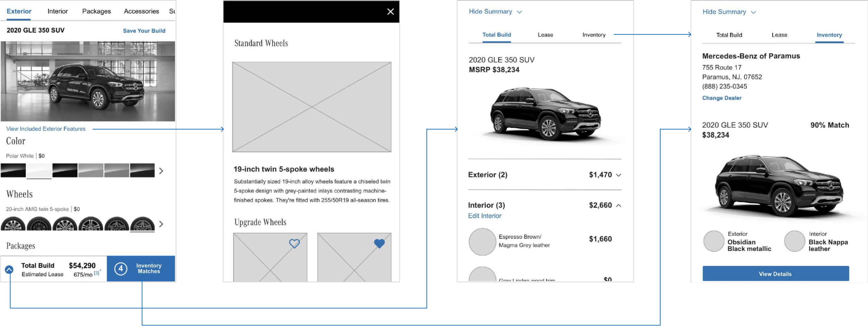Select Total Build tab in dealer panel
Screen dimensions: 868x330
[729, 35]
